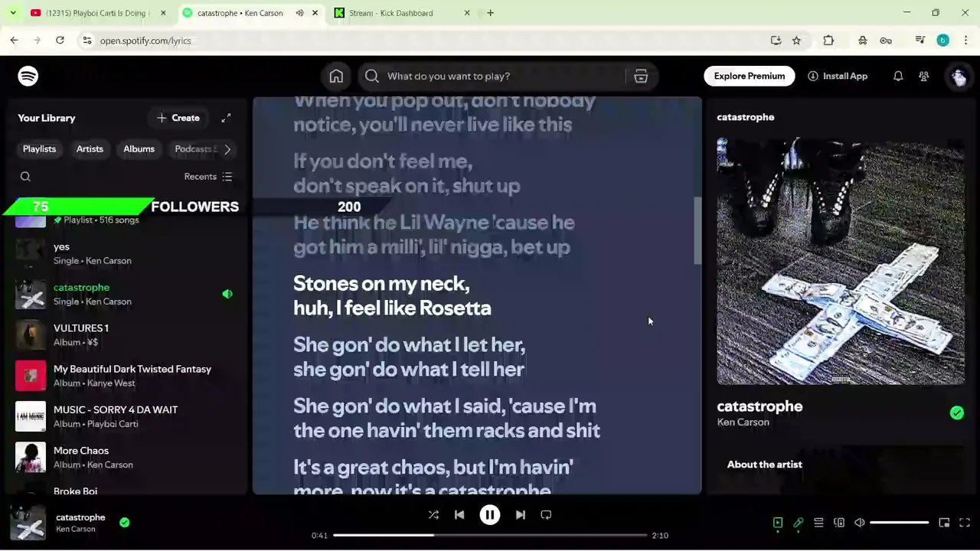Search within Your Library magnifier icon
The height and width of the screenshot is (551, 980).
click(25, 177)
